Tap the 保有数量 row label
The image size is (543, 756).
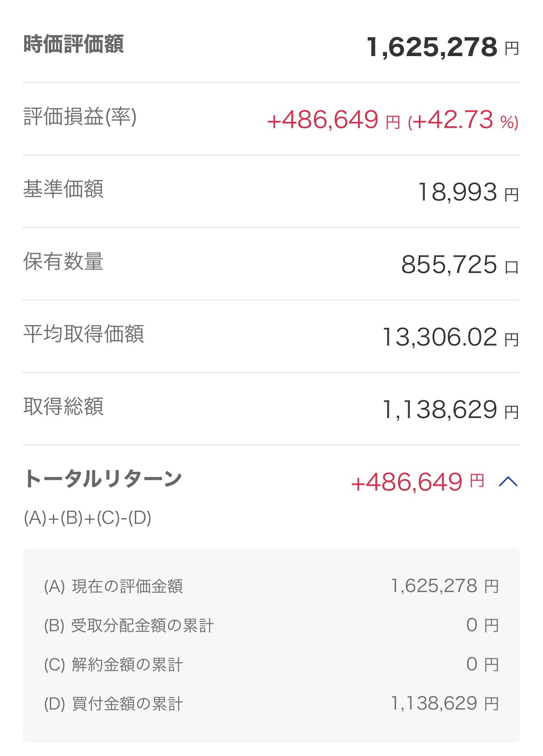point(63,262)
